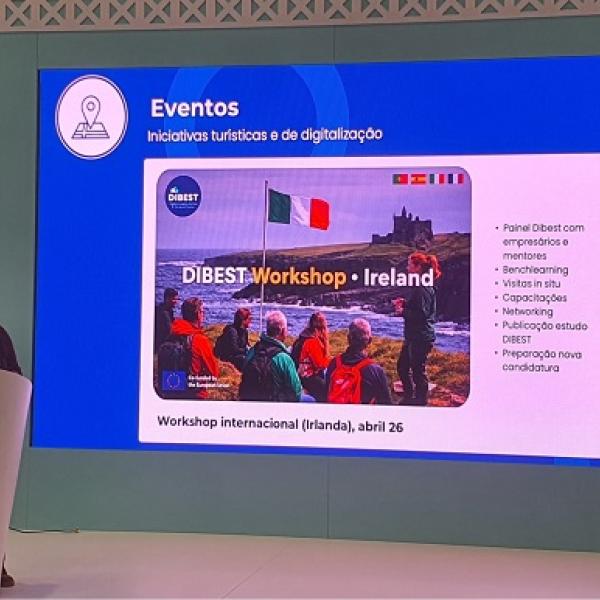600x600 pixels.
Task: Click the map pin location icon
Action: click(91, 117)
